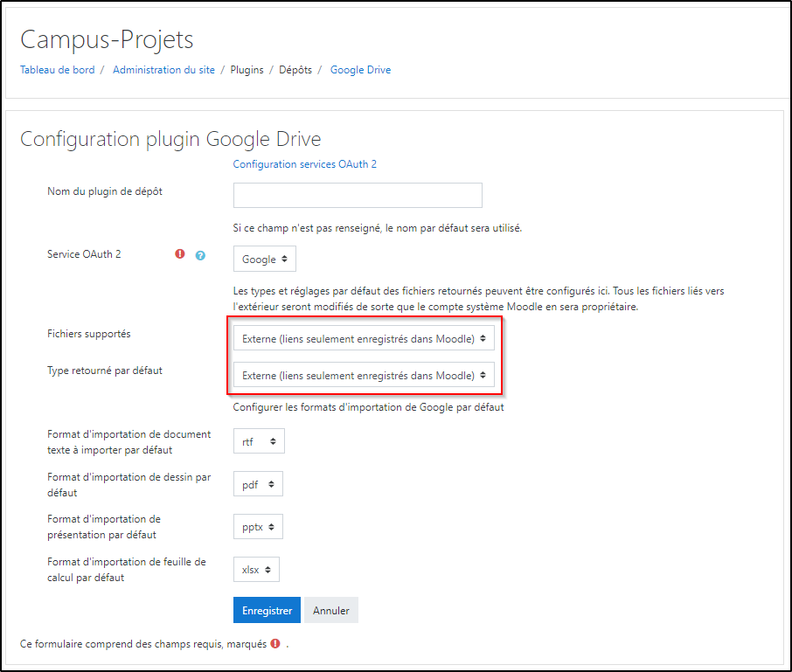Image resolution: width=792 pixels, height=672 pixels.
Task: Expand the Fichiers supportés dropdown
Action: [364, 338]
